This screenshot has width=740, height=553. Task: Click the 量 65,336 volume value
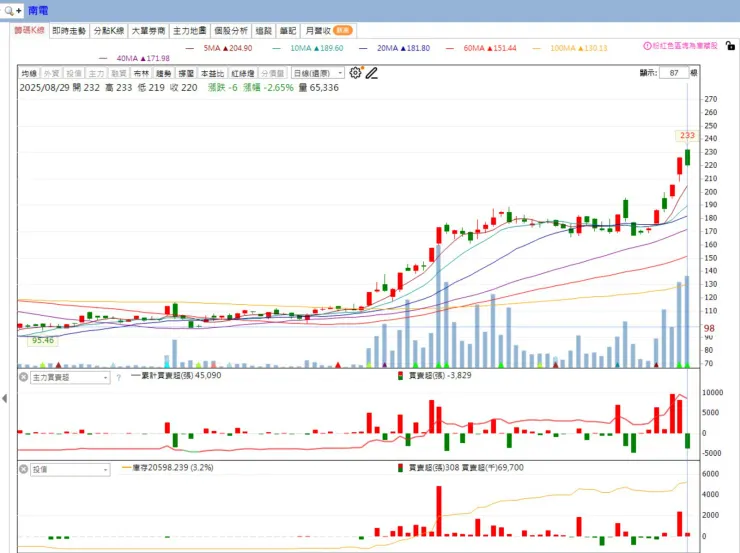coord(319,88)
